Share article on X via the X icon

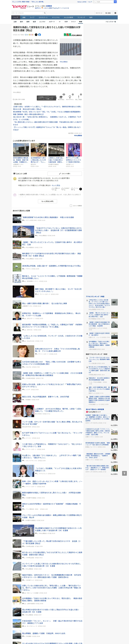[36, 35]
